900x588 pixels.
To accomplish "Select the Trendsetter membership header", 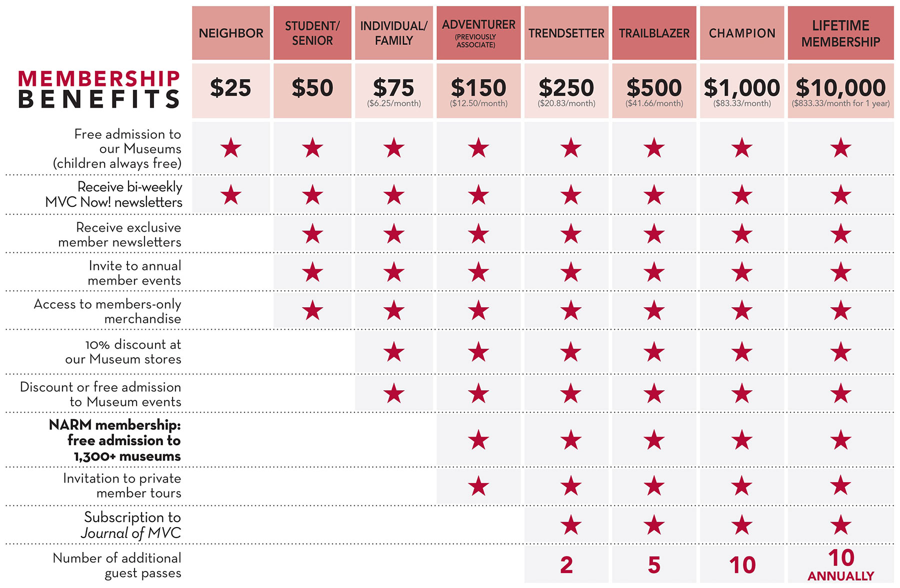I will coord(566,33).
